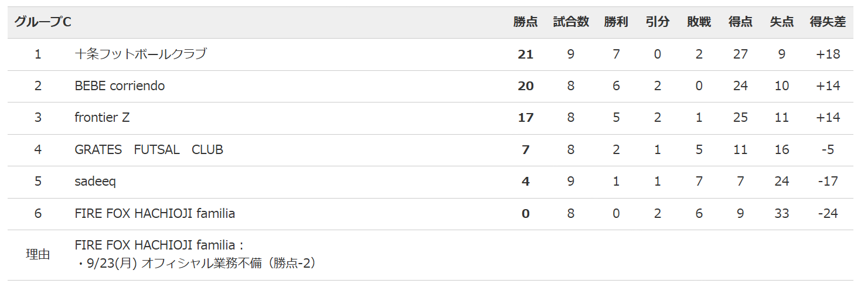Select the 試合数 column header
868x287 pixels.
[571, 22]
